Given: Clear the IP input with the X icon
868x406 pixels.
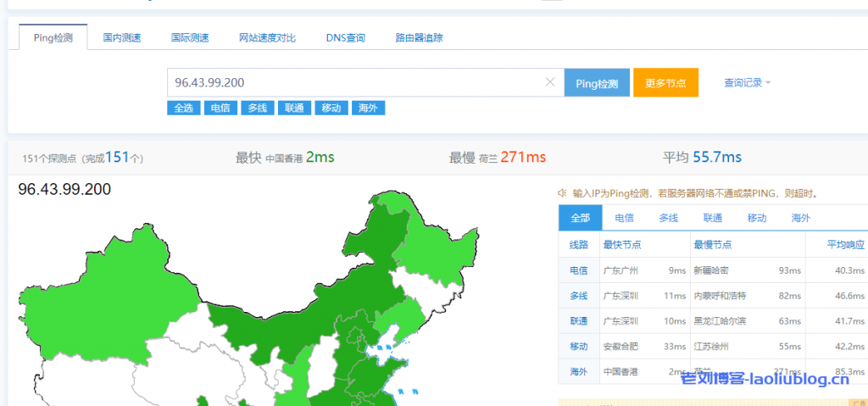Looking at the screenshot, I should (x=549, y=82).
